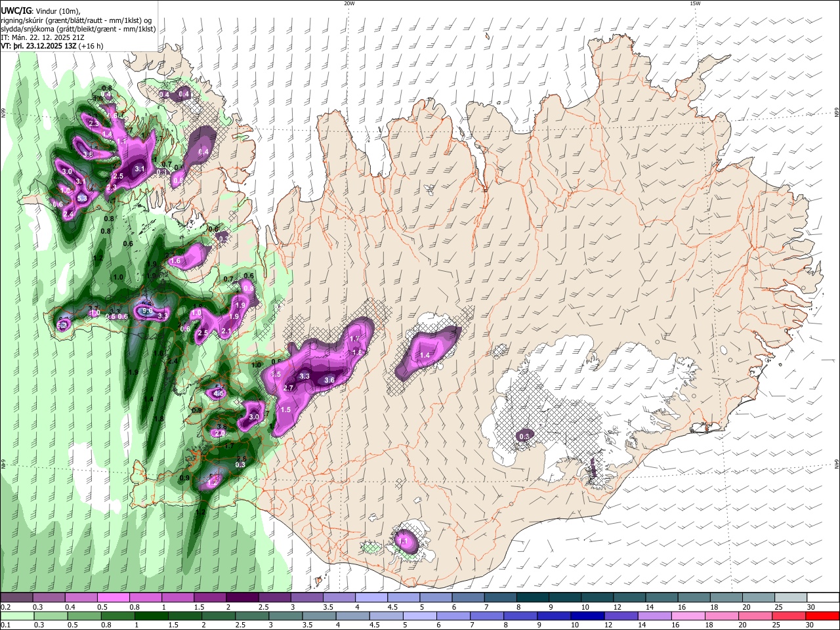The width and height of the screenshot is (840, 630).
Task: Click the 3.3 value in the central purple band
Action: (304, 376)
